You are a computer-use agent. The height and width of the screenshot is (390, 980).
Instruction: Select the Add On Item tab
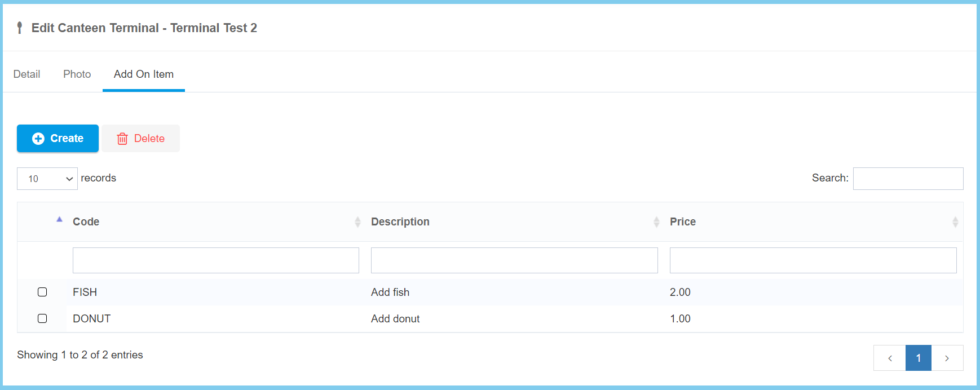coord(144,74)
